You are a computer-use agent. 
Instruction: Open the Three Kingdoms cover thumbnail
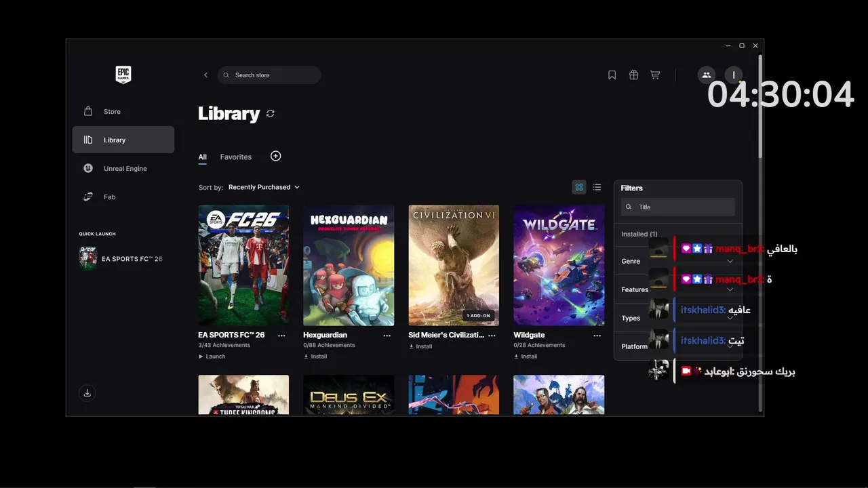click(x=243, y=395)
